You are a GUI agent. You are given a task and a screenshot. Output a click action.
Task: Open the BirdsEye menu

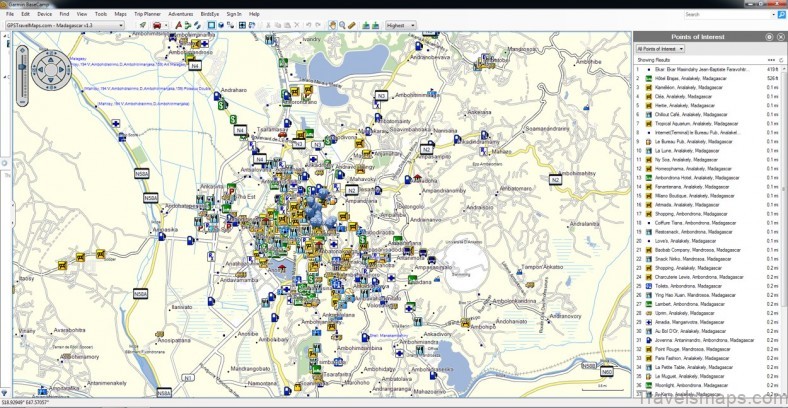click(210, 14)
